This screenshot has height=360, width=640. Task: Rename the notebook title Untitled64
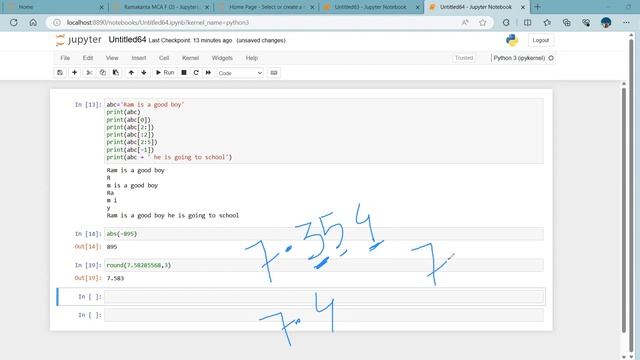(127, 40)
